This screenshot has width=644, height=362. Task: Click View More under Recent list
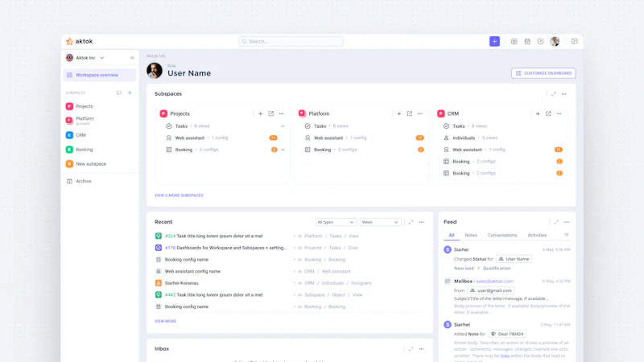165,321
